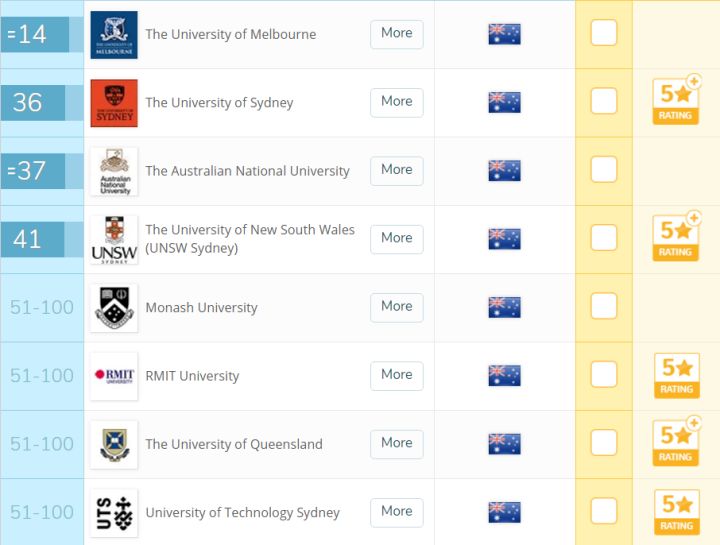
Task: Enable the checkbox for University of Technology Sydney
Action: tap(604, 511)
